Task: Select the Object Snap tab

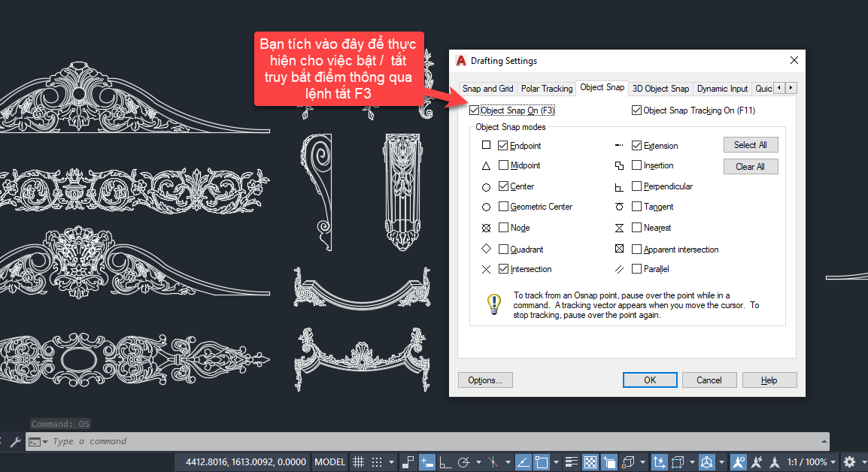Action: [602, 87]
